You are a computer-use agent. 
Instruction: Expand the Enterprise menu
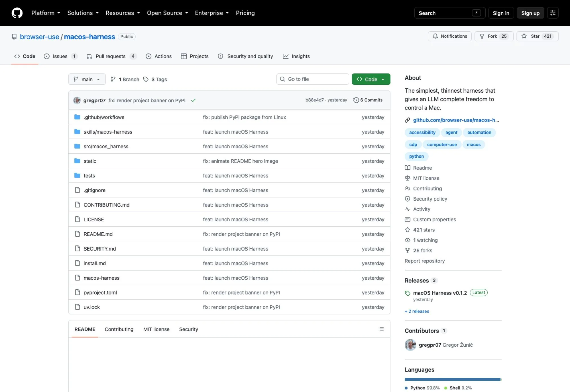pyautogui.click(x=212, y=13)
